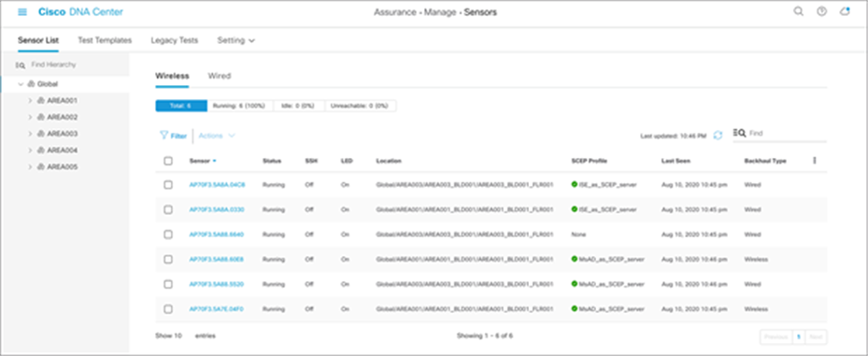Viewport: 868px width, 356px height.
Task: Click the Global hierarchy site icon
Action: click(x=31, y=84)
